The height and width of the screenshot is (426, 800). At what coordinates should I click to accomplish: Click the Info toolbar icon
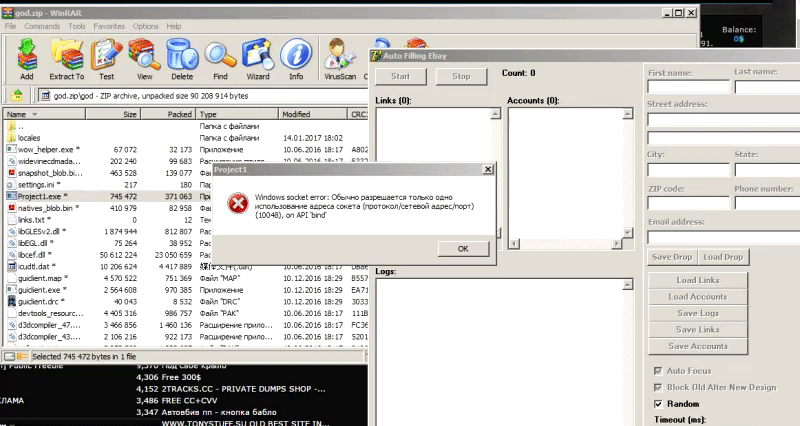coord(296,59)
